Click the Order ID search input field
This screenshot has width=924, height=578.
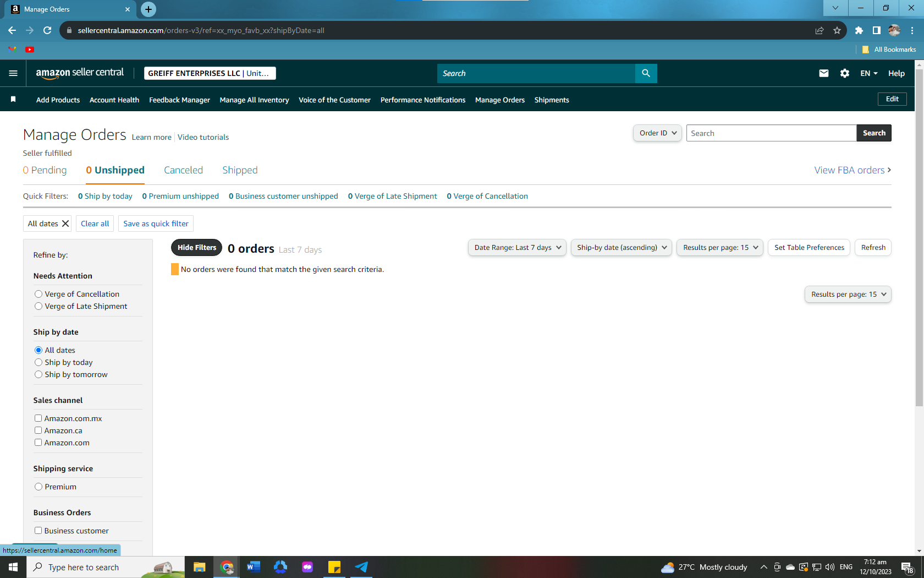click(x=771, y=133)
